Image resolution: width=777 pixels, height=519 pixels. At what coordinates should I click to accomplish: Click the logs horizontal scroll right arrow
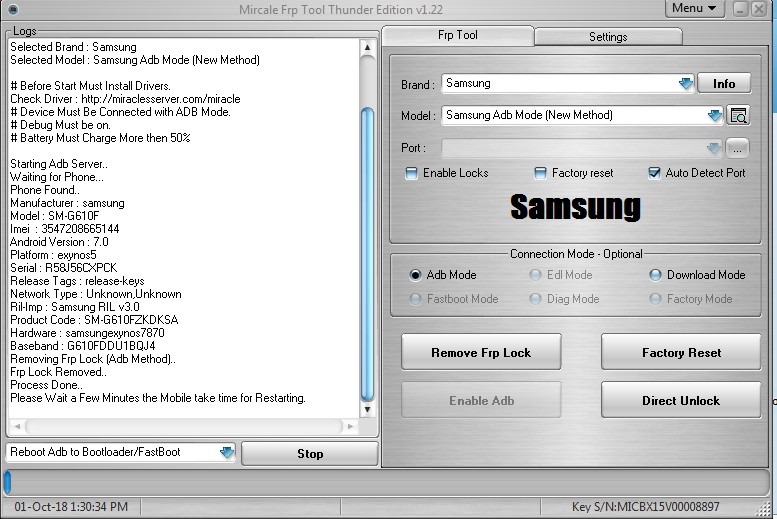pos(350,426)
